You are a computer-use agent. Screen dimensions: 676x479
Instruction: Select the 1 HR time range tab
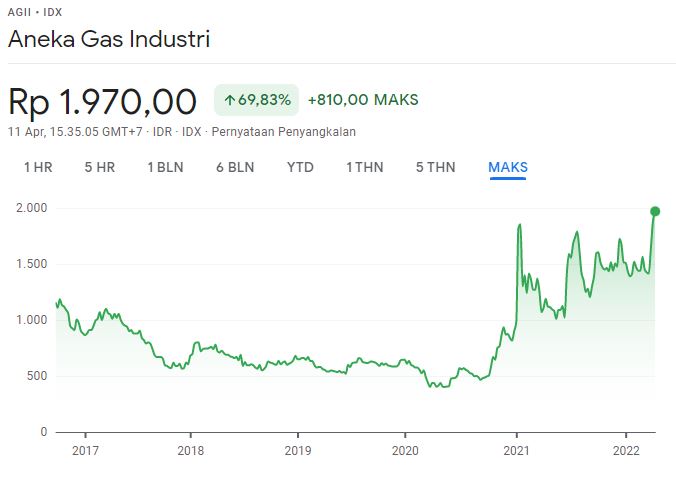[38, 167]
